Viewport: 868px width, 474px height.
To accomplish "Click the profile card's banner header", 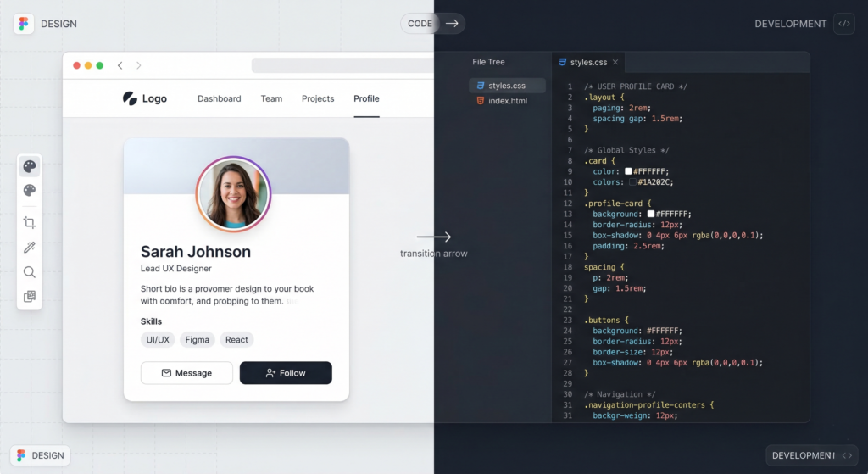I will click(x=236, y=166).
